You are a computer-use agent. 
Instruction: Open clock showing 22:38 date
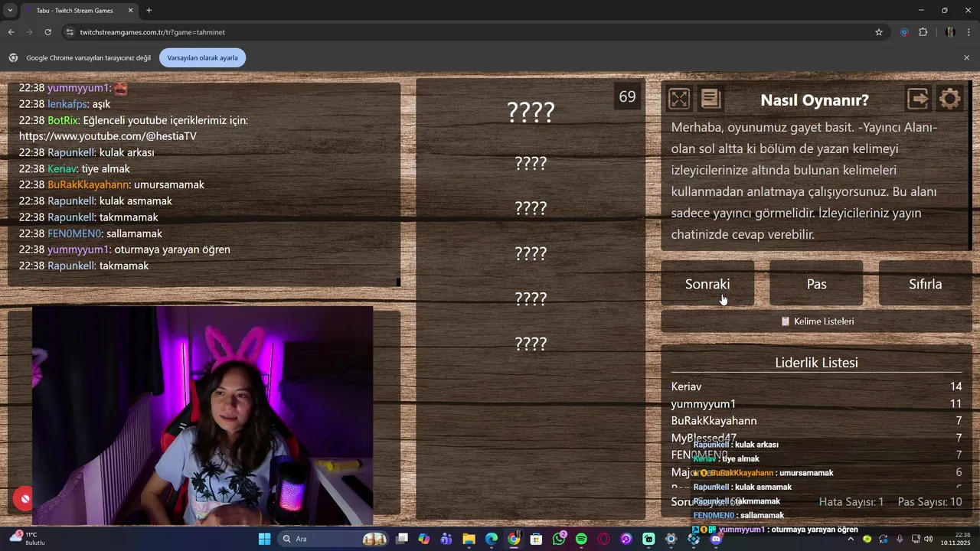coord(955,539)
